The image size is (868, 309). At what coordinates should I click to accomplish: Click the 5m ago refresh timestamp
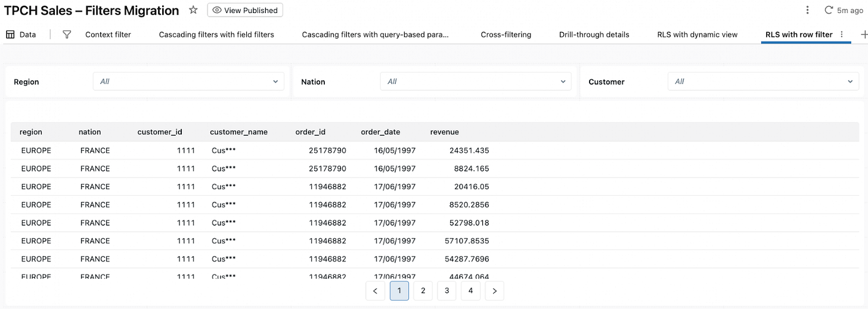pyautogui.click(x=851, y=10)
